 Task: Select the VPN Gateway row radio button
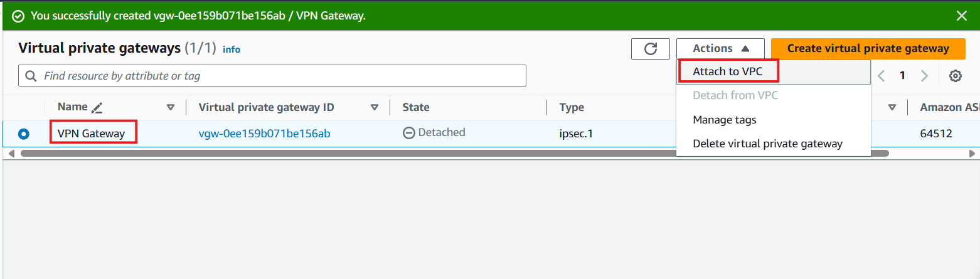[24, 134]
